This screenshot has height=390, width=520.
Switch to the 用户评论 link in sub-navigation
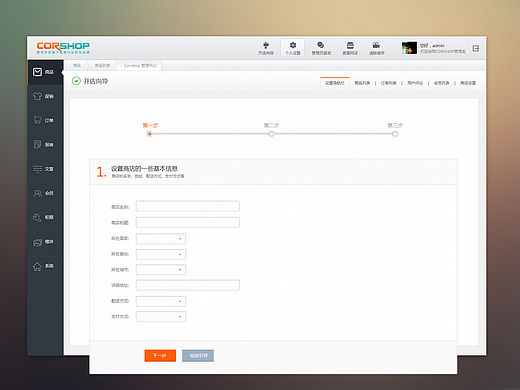tap(415, 83)
